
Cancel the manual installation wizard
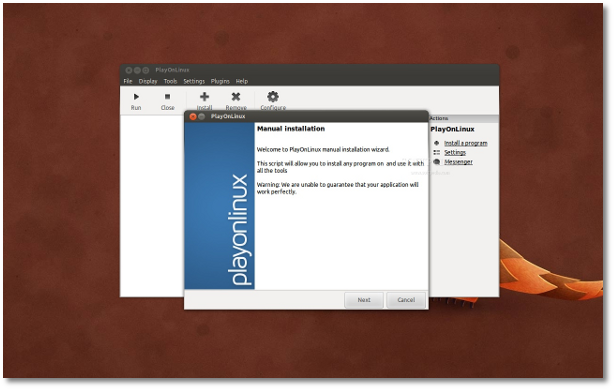point(406,300)
